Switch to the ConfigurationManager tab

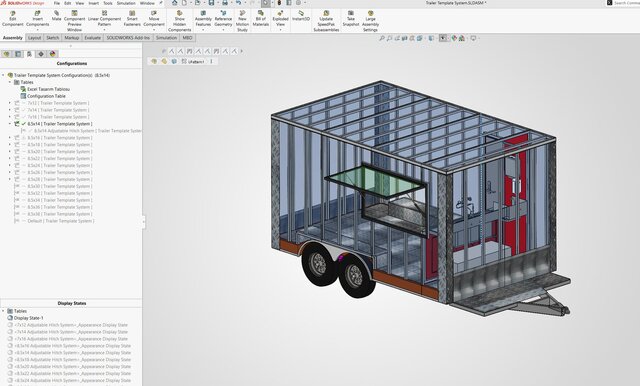point(29,54)
